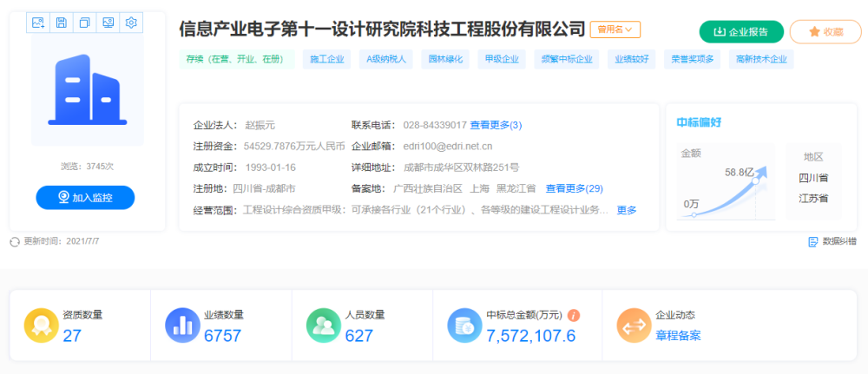The image size is (868, 374).
Task: Click the 数据纠错 link
Action: tap(839, 241)
